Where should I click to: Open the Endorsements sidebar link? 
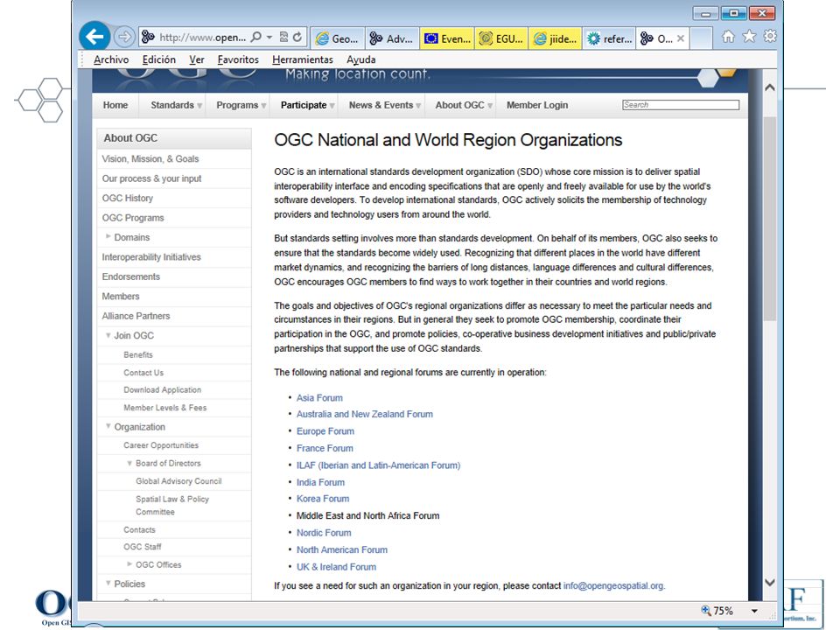pos(130,276)
